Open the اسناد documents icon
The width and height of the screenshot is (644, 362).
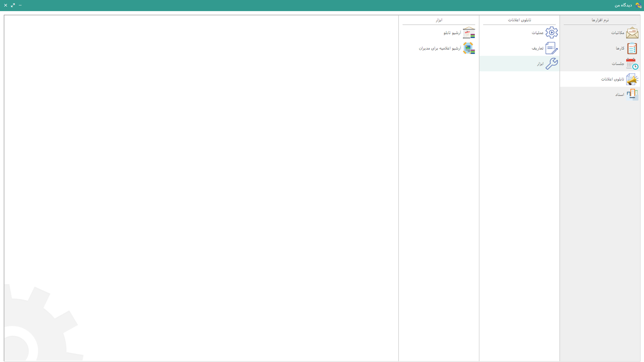point(632,95)
